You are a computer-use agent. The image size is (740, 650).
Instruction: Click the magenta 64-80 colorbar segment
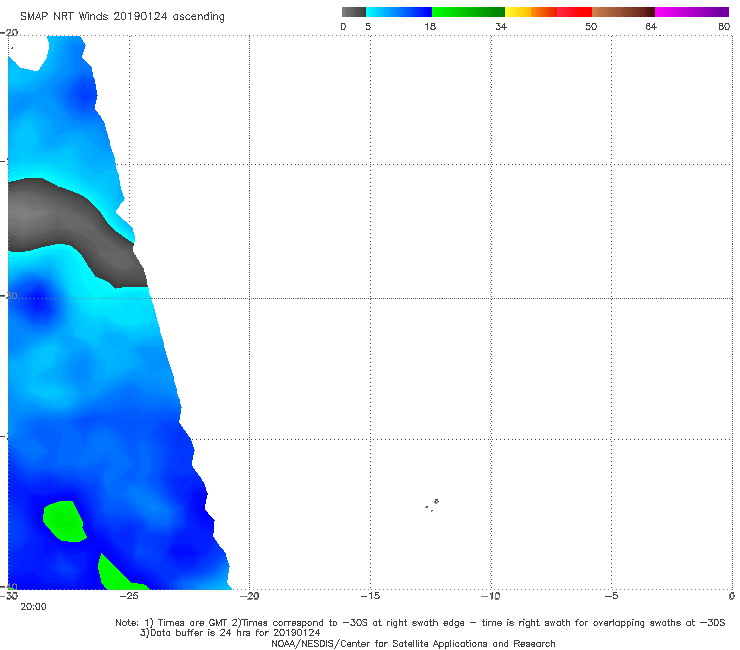point(692,12)
